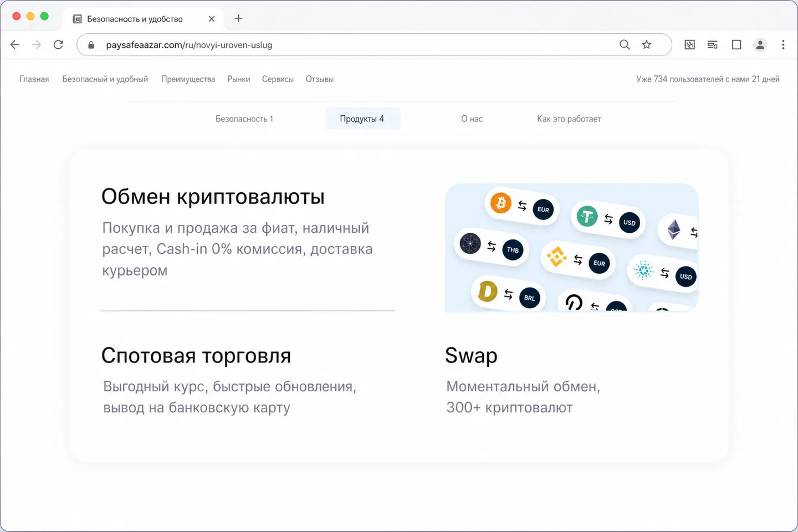
Task: Go back using the browser back arrow
Action: click(15, 45)
